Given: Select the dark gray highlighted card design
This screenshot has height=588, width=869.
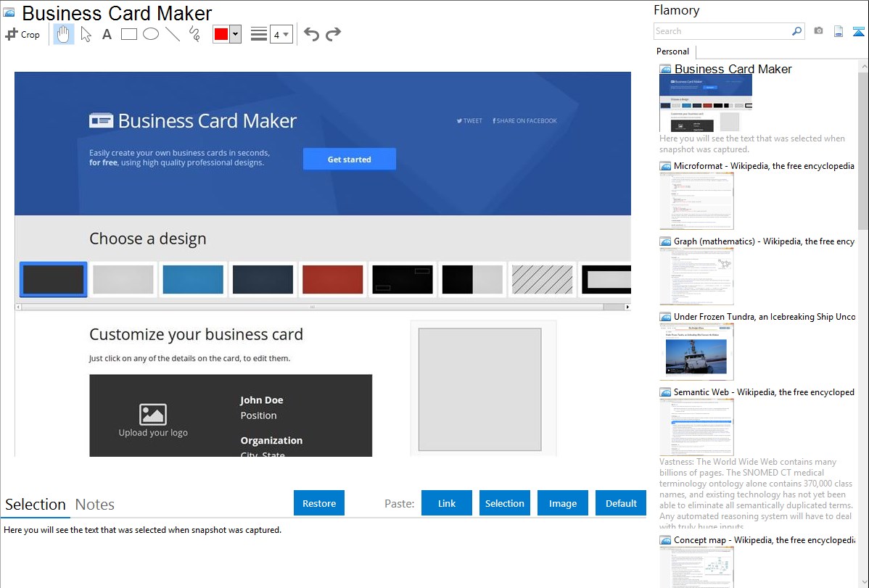Looking at the screenshot, I should pos(53,279).
